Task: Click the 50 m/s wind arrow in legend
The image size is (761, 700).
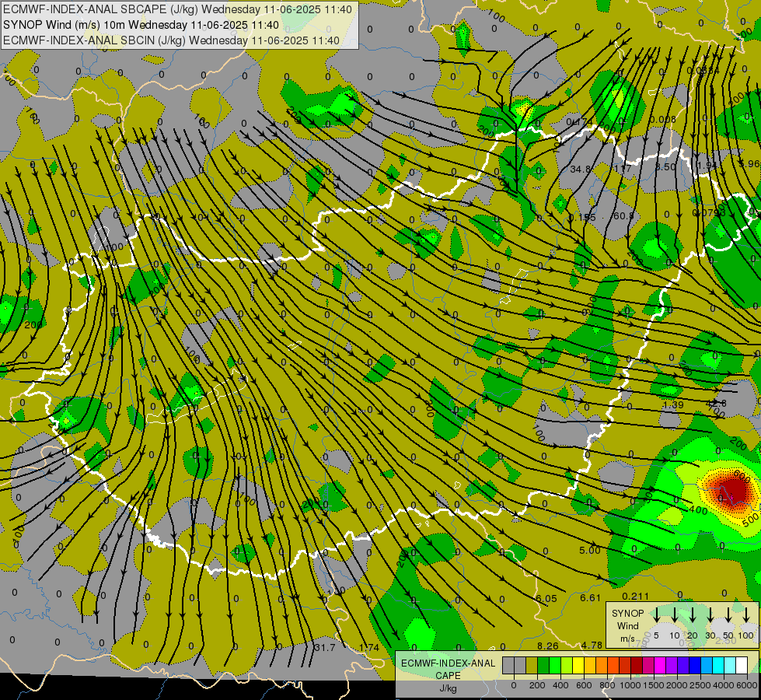Action: point(728,614)
